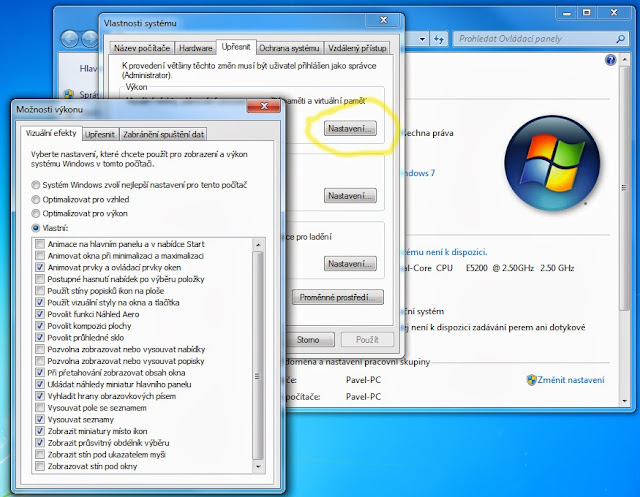Screen dimensions: 640x497
Task: Open the blue help question mark icon
Action: coord(610,60)
